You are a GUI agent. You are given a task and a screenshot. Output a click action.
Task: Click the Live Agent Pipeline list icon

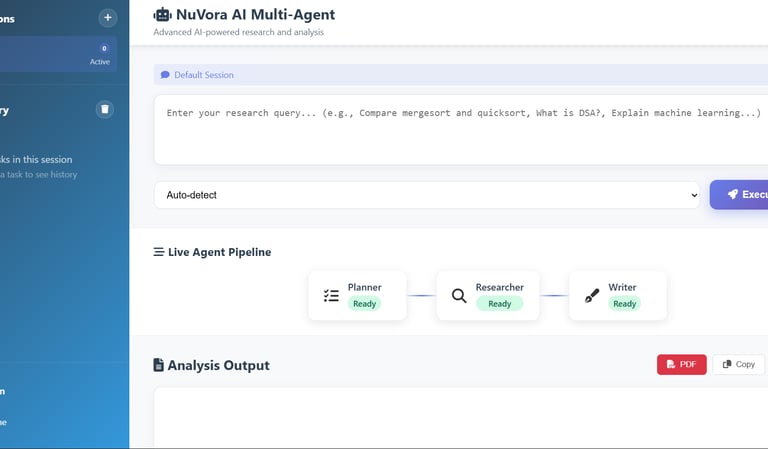coord(159,252)
